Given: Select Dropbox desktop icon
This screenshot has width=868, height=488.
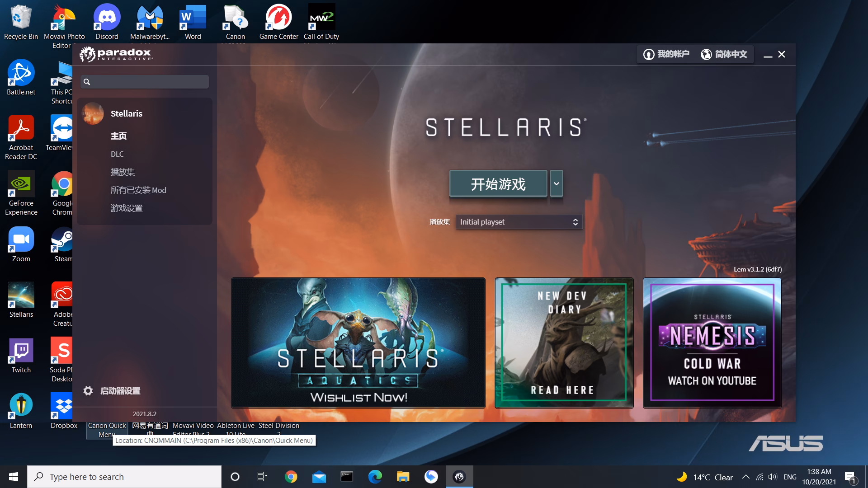Looking at the screenshot, I should (x=64, y=411).
